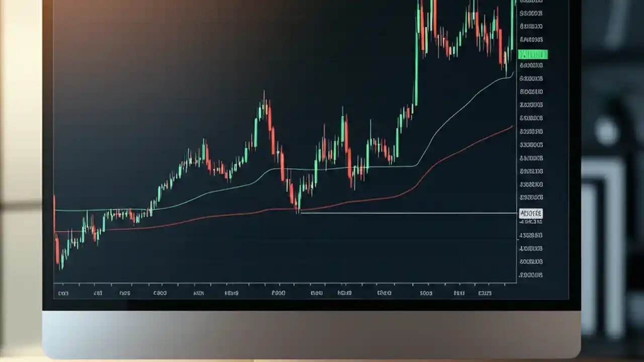
Task: Select the white price label on the axis
Action: [x=530, y=213]
